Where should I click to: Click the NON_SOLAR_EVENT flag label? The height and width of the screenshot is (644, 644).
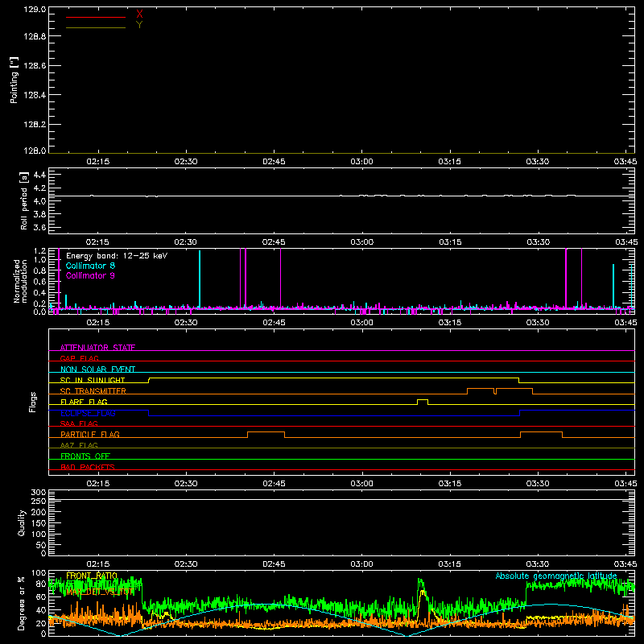(x=97, y=369)
